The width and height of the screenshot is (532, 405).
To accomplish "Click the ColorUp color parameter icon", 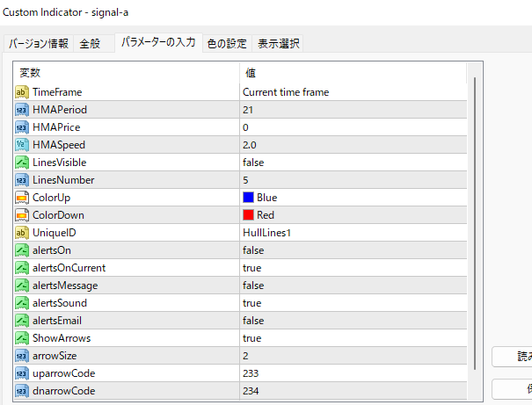I will 23,198.
